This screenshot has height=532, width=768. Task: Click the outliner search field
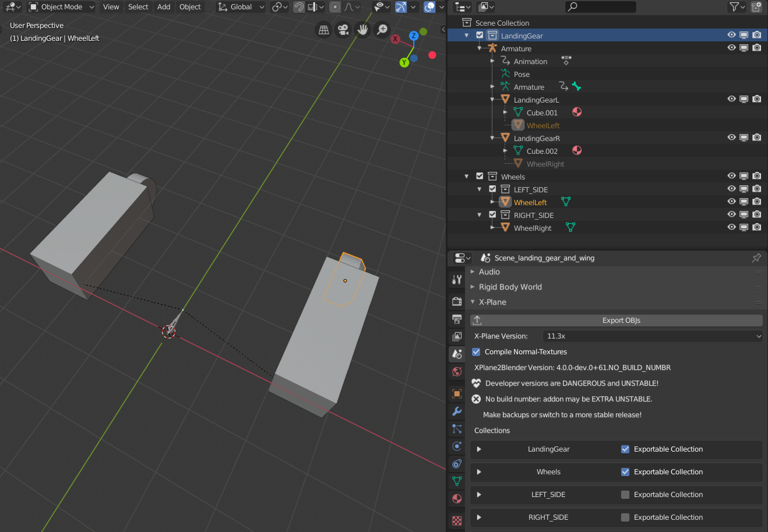(x=601, y=7)
